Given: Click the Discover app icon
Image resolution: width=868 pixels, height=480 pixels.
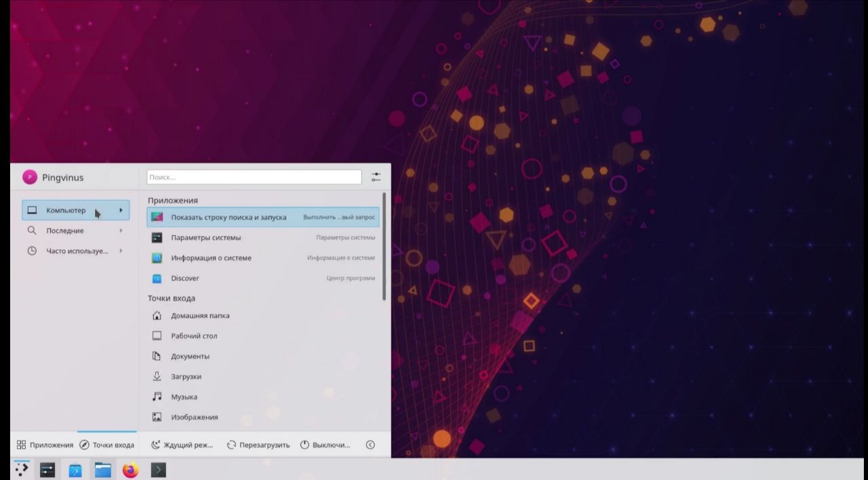Looking at the screenshot, I should pyautogui.click(x=157, y=279).
